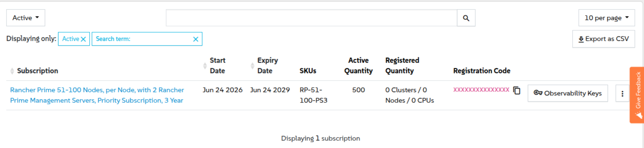
Task: Sort by Subscription column arrows
Action: [12, 71]
